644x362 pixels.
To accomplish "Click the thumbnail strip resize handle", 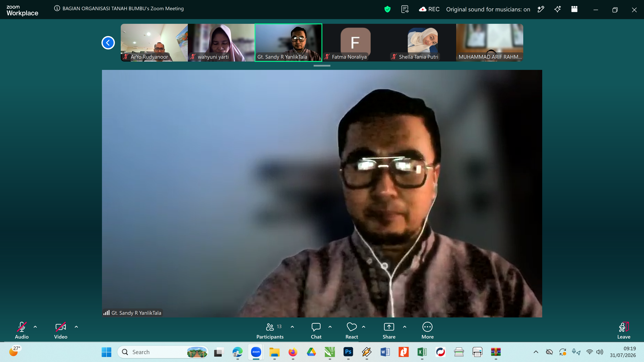I will [x=322, y=66].
